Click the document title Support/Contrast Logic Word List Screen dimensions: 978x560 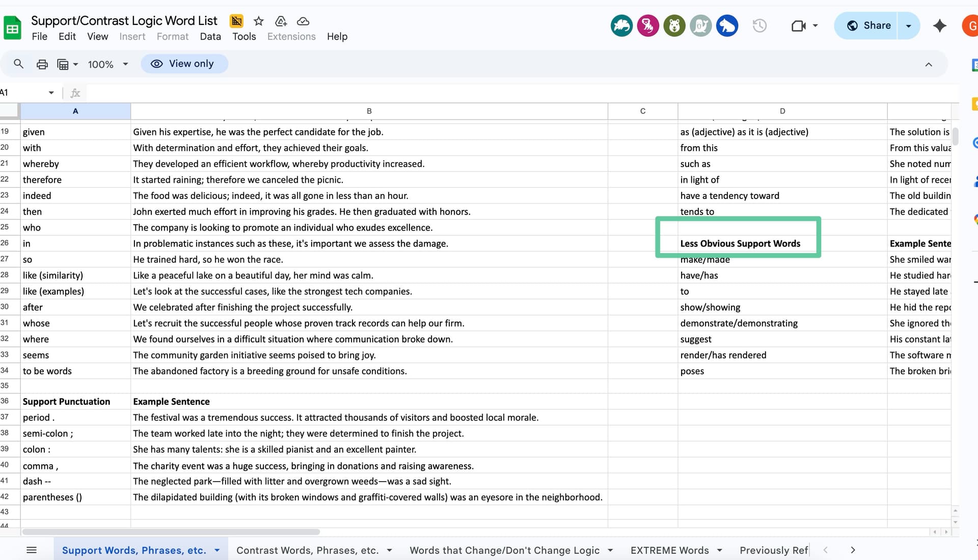click(x=124, y=20)
